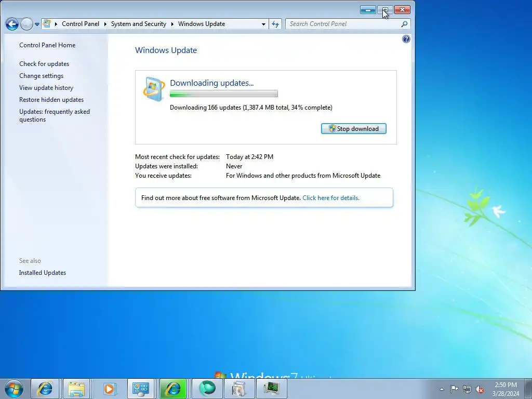The height and width of the screenshot is (399, 532).
Task: Open Updates: frequently asked questions
Action: [54, 115]
